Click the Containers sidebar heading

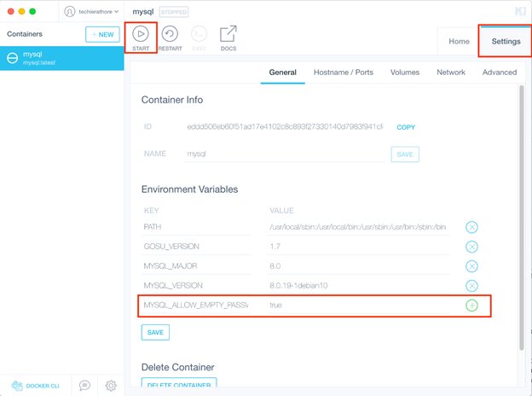(25, 34)
